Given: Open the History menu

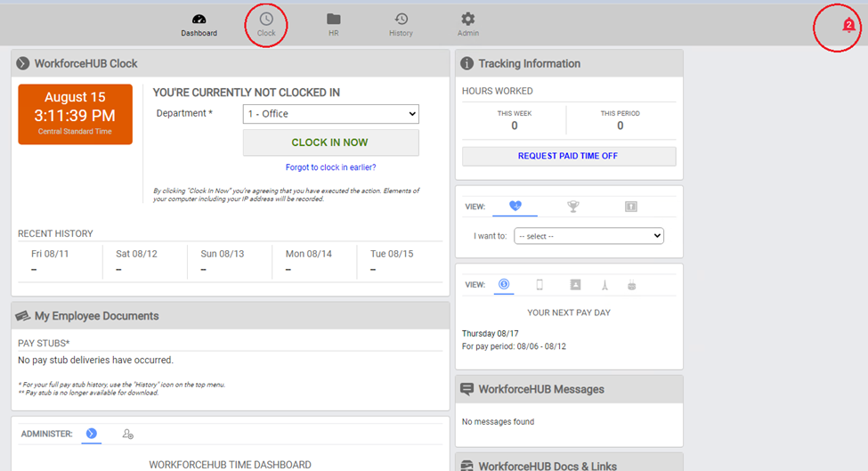Looking at the screenshot, I should [401, 26].
